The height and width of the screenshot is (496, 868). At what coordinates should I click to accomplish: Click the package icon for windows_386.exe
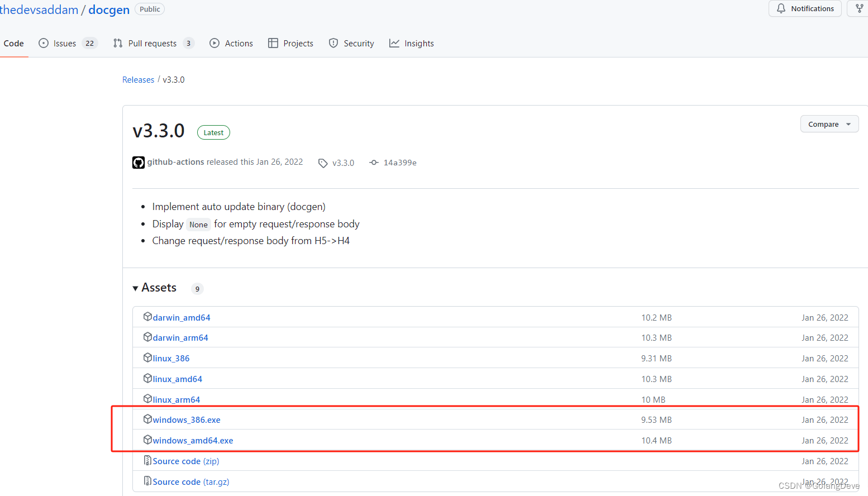pyautogui.click(x=148, y=419)
